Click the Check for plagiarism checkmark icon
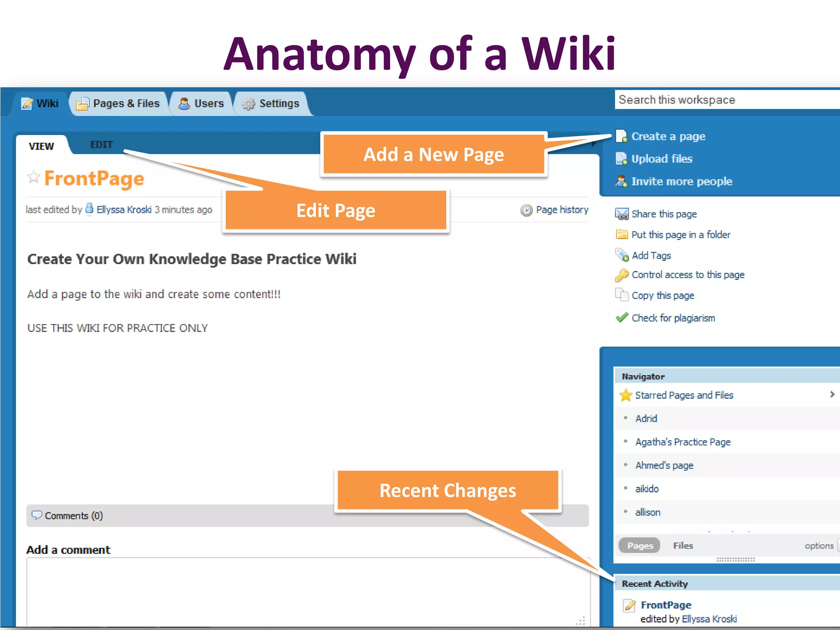 point(622,318)
